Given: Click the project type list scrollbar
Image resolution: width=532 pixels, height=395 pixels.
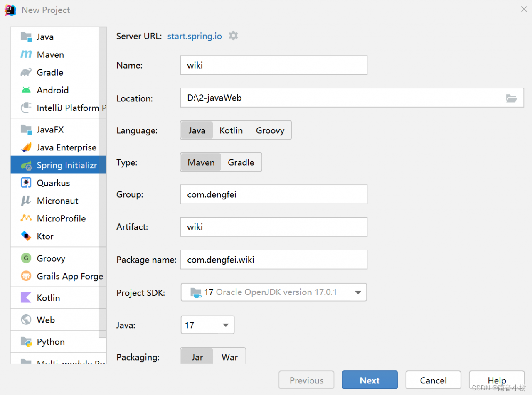Looking at the screenshot, I should (x=103, y=183).
